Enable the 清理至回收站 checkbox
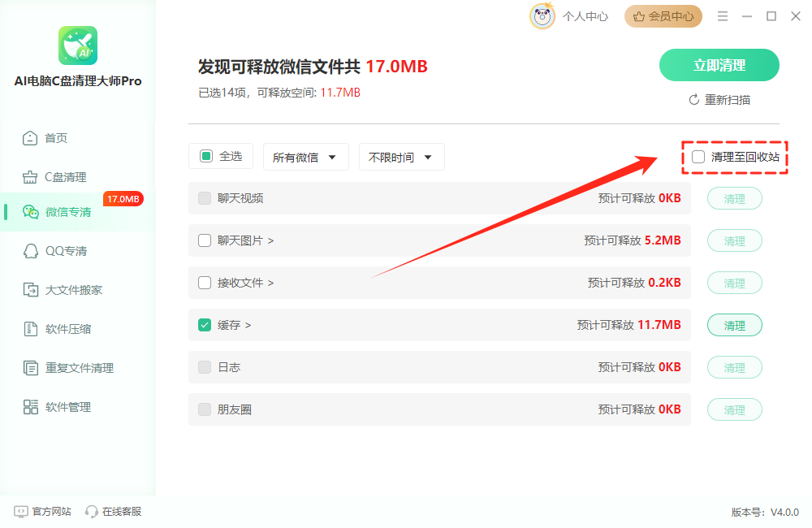Screen dimensions: 812x528 pyautogui.click(x=698, y=157)
